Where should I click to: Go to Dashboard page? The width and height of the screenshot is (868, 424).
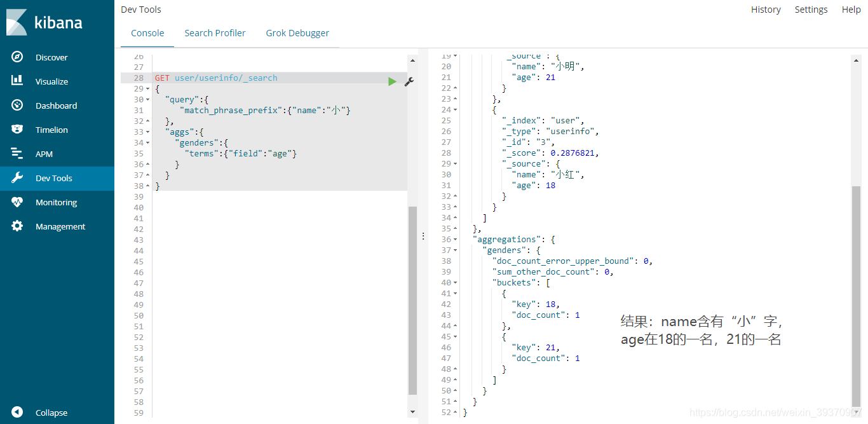(56, 106)
